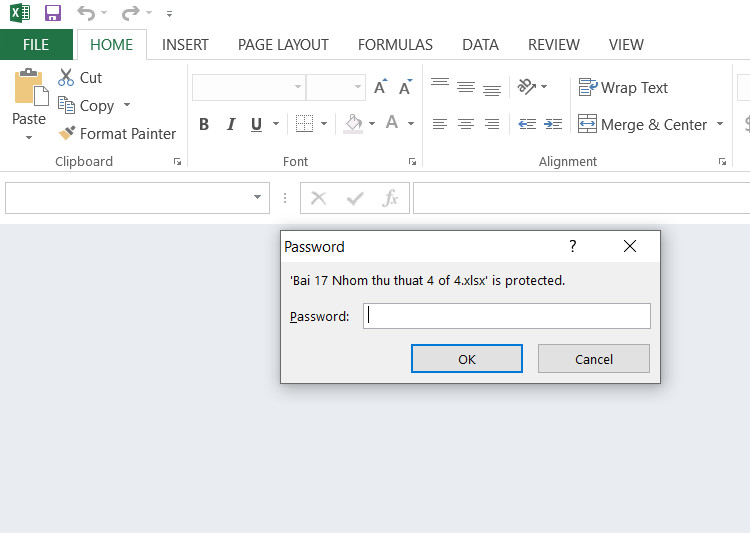The width and height of the screenshot is (750, 533).
Task: Center text horizontally
Action: [465, 124]
